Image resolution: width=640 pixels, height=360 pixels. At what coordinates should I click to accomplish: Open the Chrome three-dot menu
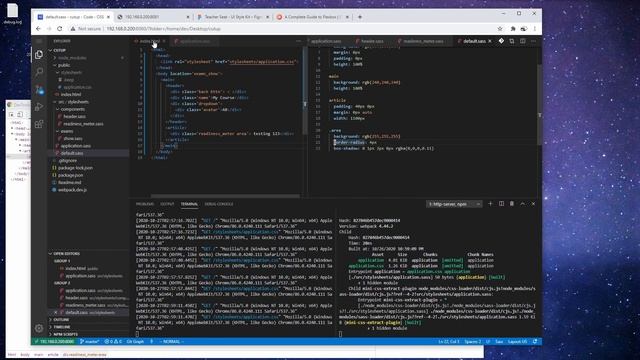[x=534, y=29]
